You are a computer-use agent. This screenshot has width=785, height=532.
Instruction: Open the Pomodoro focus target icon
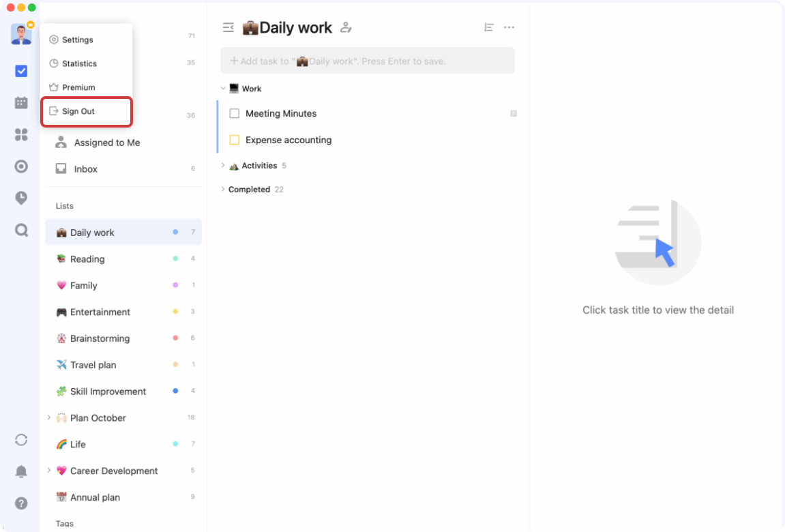coord(21,166)
